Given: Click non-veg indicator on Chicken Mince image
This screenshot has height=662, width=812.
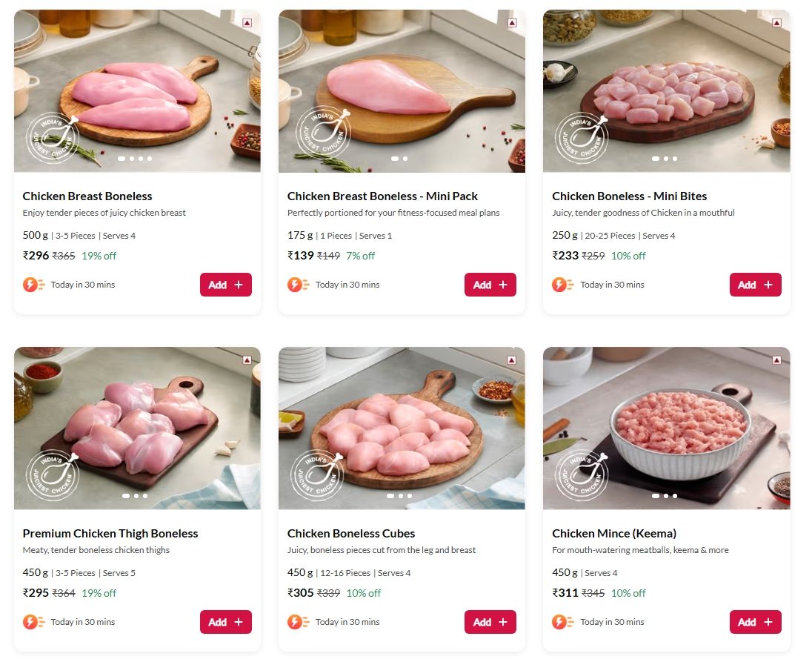Looking at the screenshot, I should [x=776, y=360].
